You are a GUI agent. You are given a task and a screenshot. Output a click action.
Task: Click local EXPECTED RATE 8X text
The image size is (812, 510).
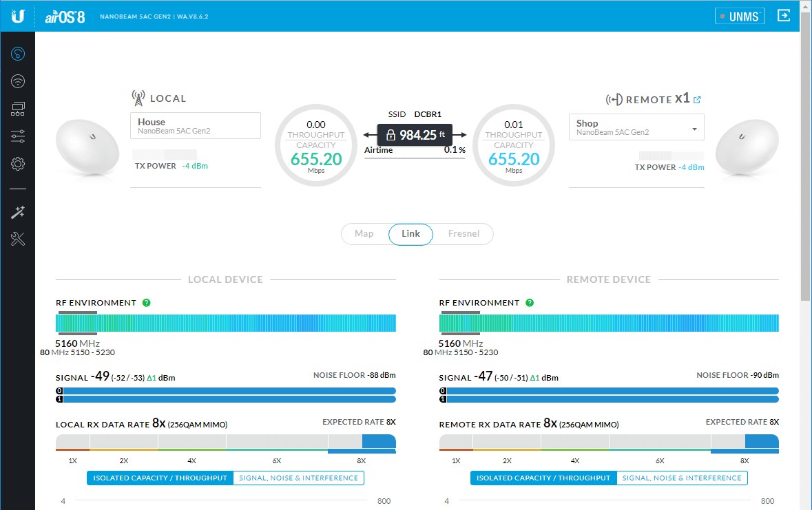(359, 422)
